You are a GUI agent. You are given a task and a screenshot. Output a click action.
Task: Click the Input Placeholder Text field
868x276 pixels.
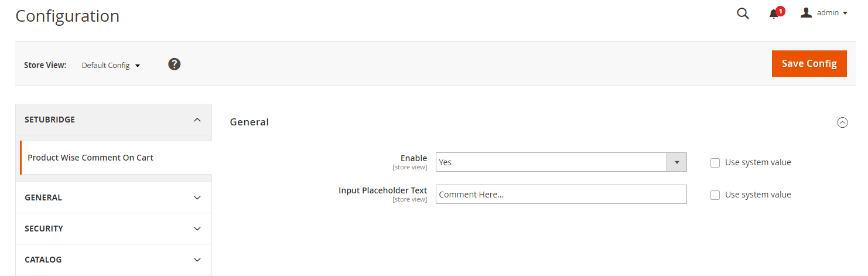click(561, 195)
